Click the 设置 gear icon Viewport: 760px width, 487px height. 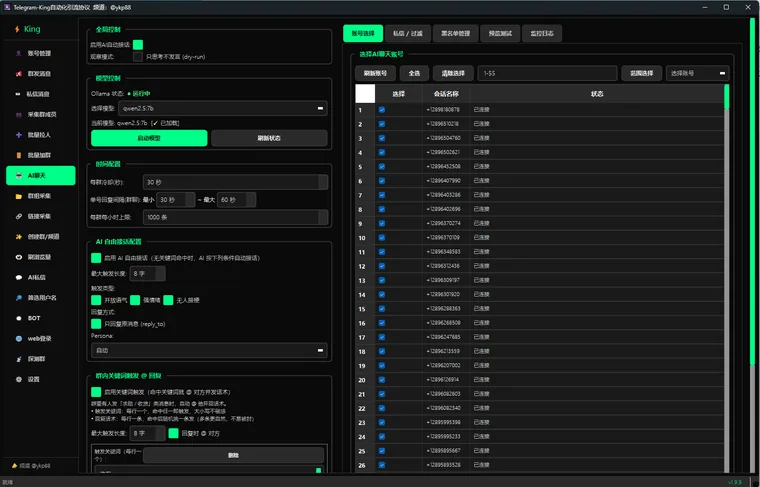coord(18,379)
